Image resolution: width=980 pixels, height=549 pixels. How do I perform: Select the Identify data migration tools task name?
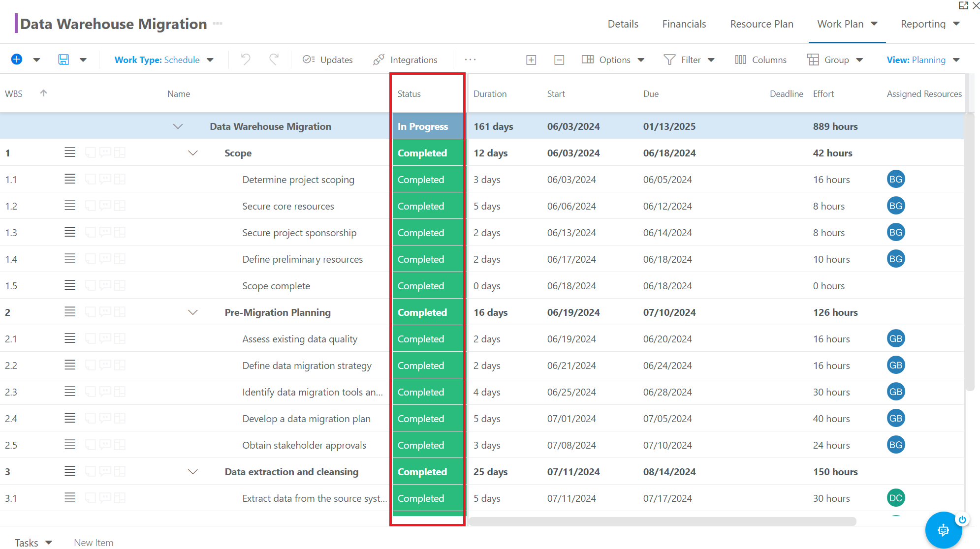313,392
